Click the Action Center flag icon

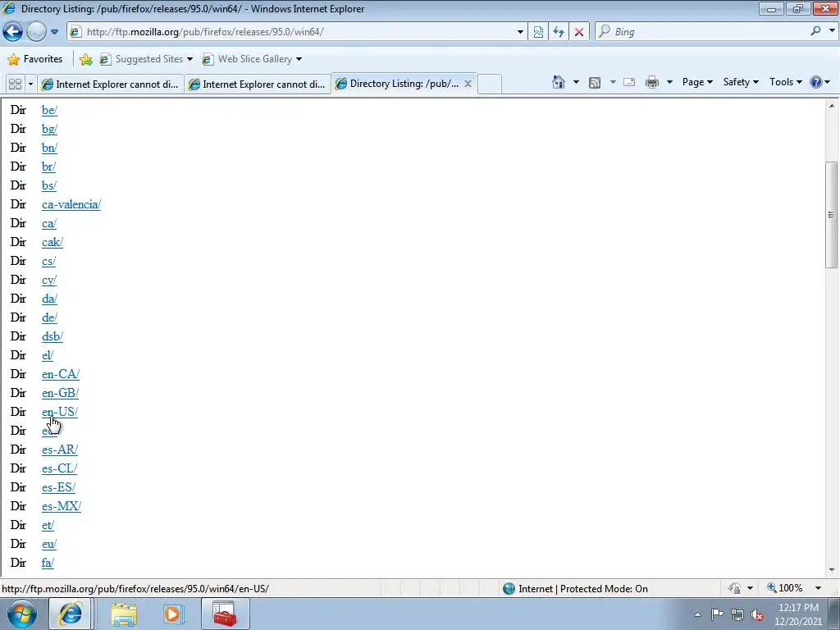click(x=717, y=614)
